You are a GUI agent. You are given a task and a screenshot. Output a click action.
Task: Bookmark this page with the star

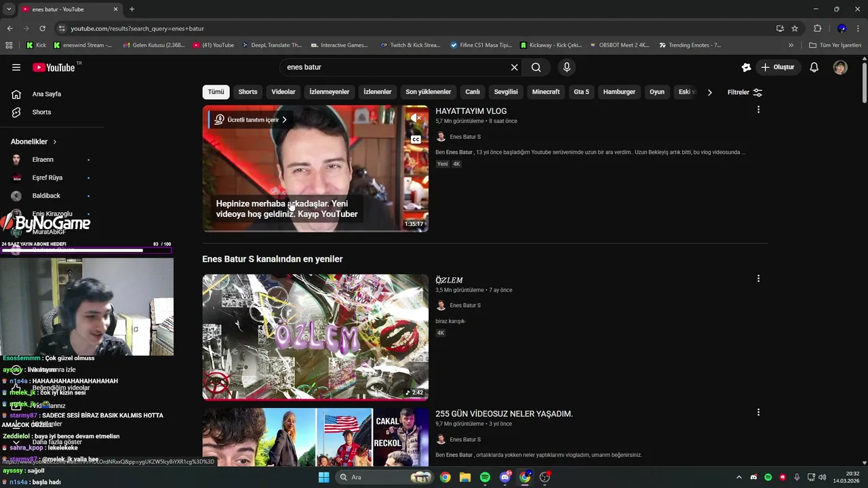pyautogui.click(x=795, y=28)
